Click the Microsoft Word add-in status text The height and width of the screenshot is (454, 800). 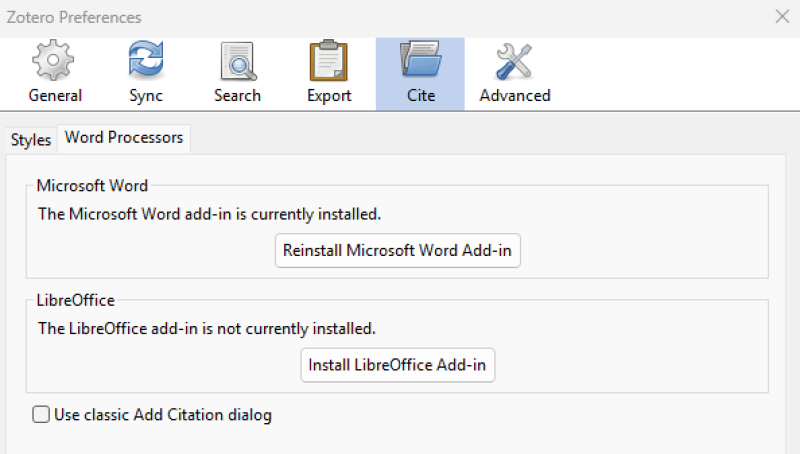pos(210,214)
